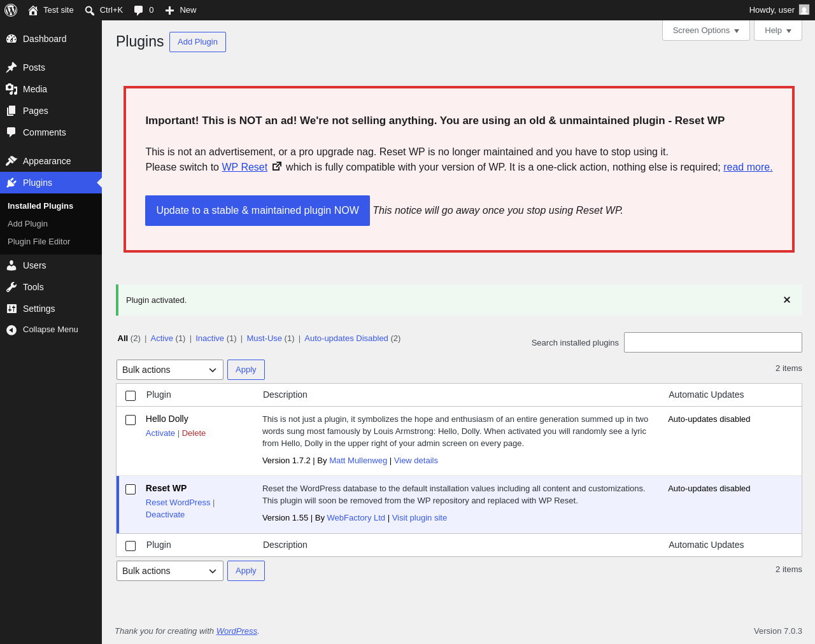815x644 pixels.
Task: Show the Inactive plugins filter
Action: pyautogui.click(x=209, y=339)
